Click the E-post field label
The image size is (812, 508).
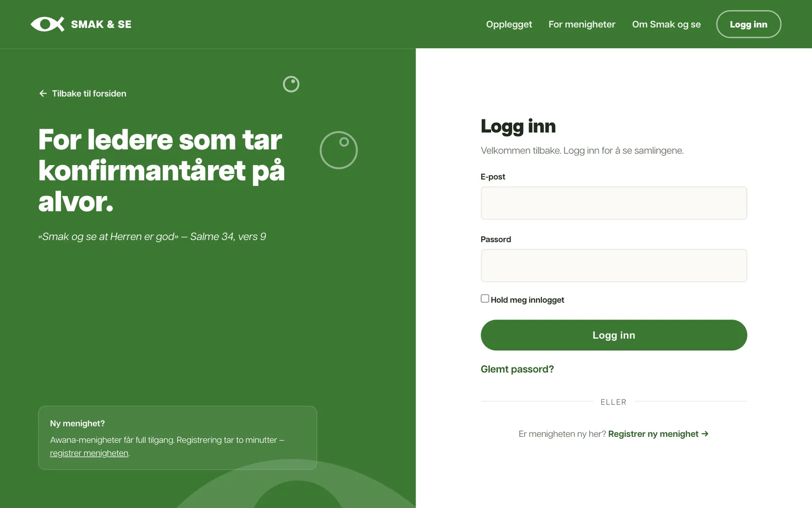[x=493, y=177]
